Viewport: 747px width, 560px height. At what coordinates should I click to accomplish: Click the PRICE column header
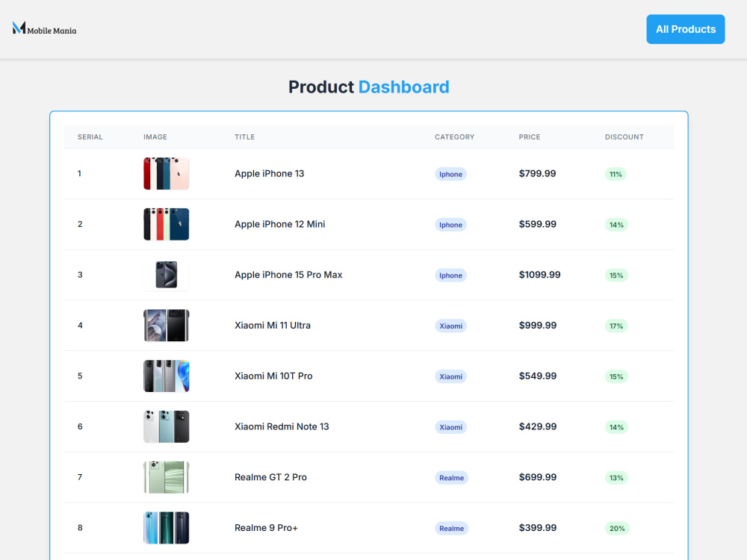click(530, 137)
